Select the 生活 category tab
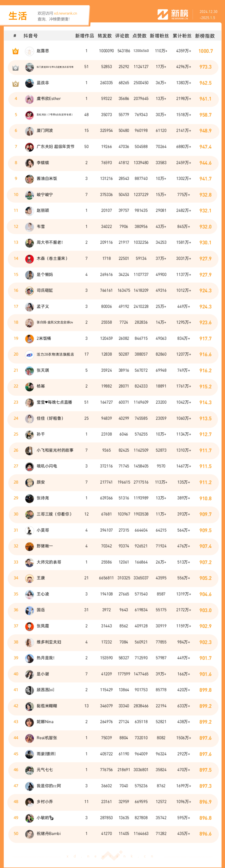This screenshot has width=225, height=868. [17, 16]
